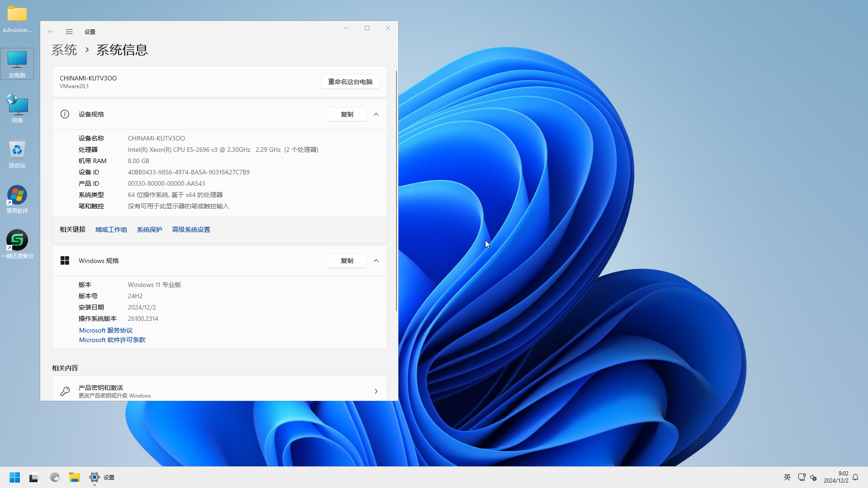Viewport: 868px width, 488px height.
Task: Open the muted volume tray icon
Action: pos(813,477)
